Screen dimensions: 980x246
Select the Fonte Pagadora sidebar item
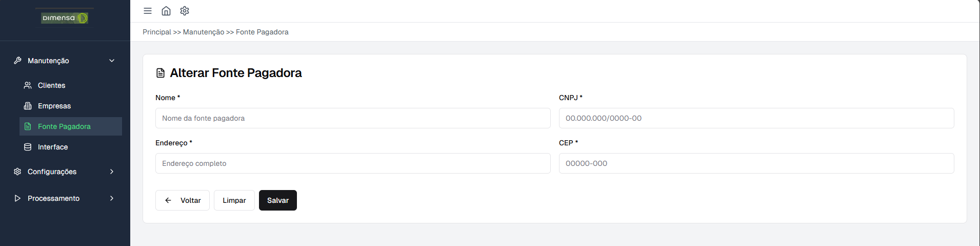(x=64, y=126)
